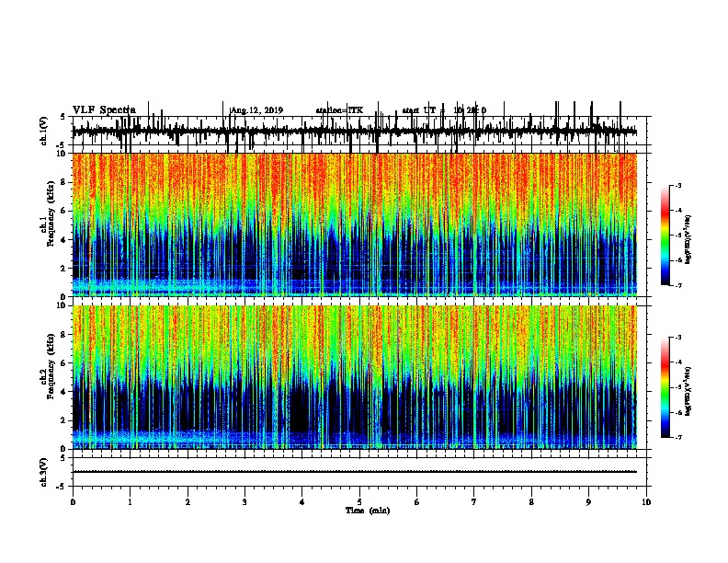
Task: Click time-axis tick label "10" at right end
Action: [646, 502]
